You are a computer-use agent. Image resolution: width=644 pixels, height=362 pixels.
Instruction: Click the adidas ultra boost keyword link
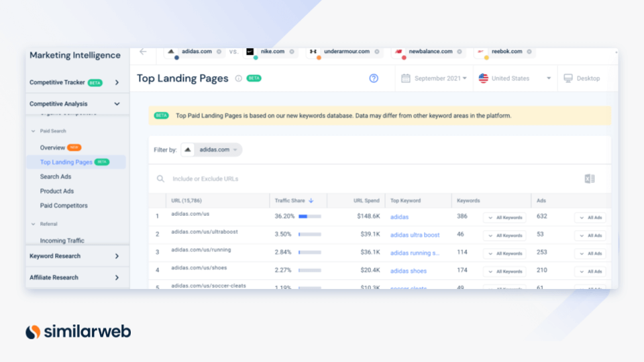pos(415,235)
